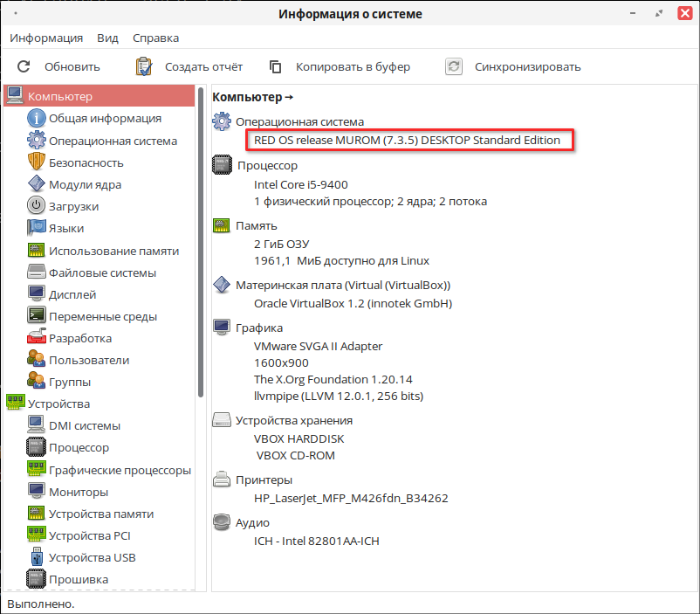Click the Компьютер → heading in details pane
700x614 pixels.
pos(252,97)
